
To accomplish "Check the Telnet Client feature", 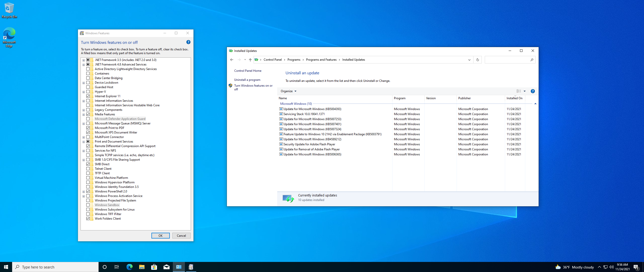I will click(88, 169).
